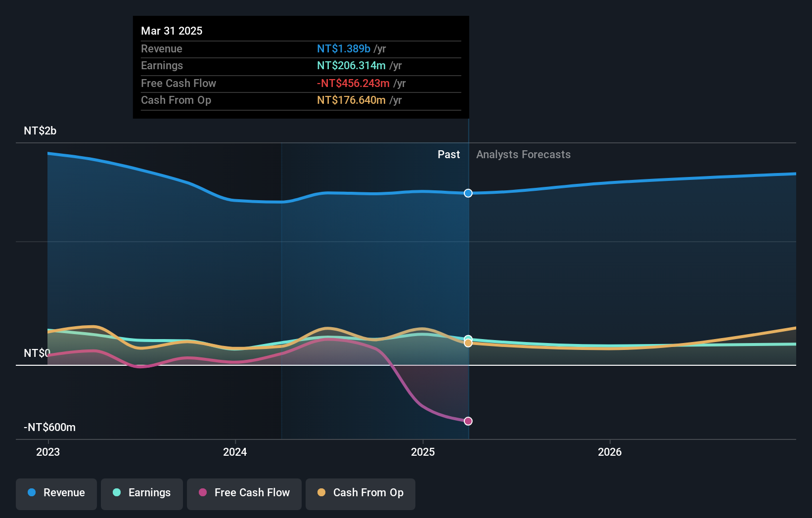Click the -NT$600m y-axis label

[50, 428]
